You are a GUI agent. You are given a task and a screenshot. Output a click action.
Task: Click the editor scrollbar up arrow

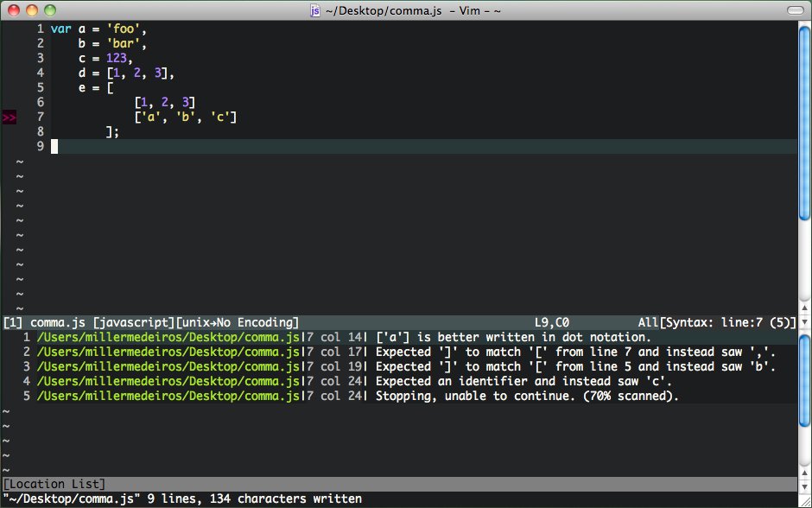point(805,308)
